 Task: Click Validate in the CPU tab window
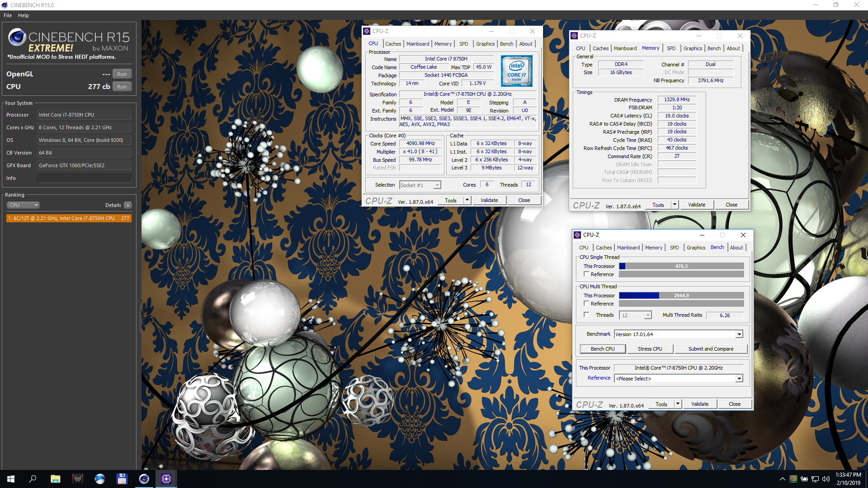(x=489, y=200)
